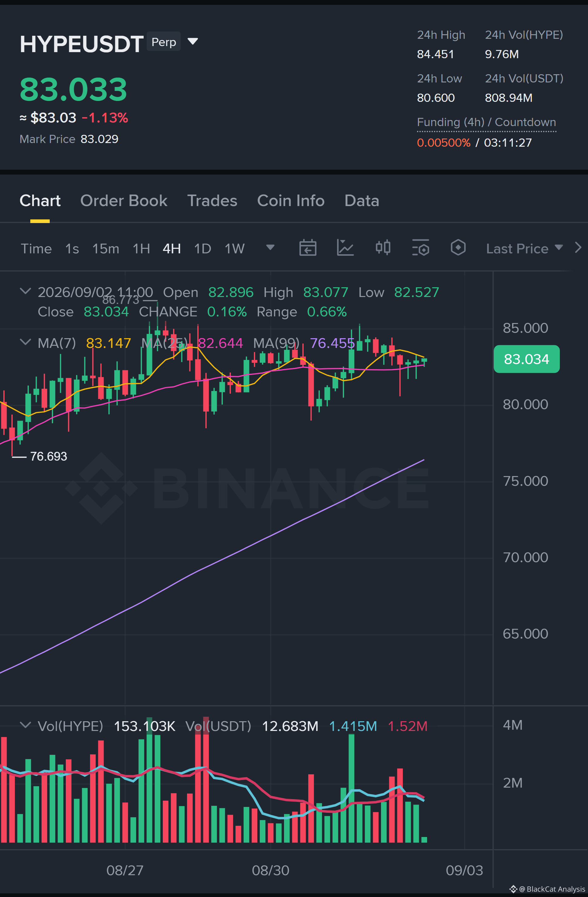
Task: Open the Coin Info tab
Action: [291, 201]
